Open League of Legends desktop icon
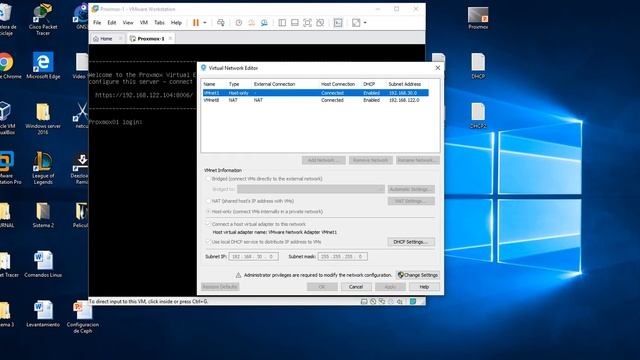Image resolution: width=640 pixels, height=360 pixels. [43, 168]
